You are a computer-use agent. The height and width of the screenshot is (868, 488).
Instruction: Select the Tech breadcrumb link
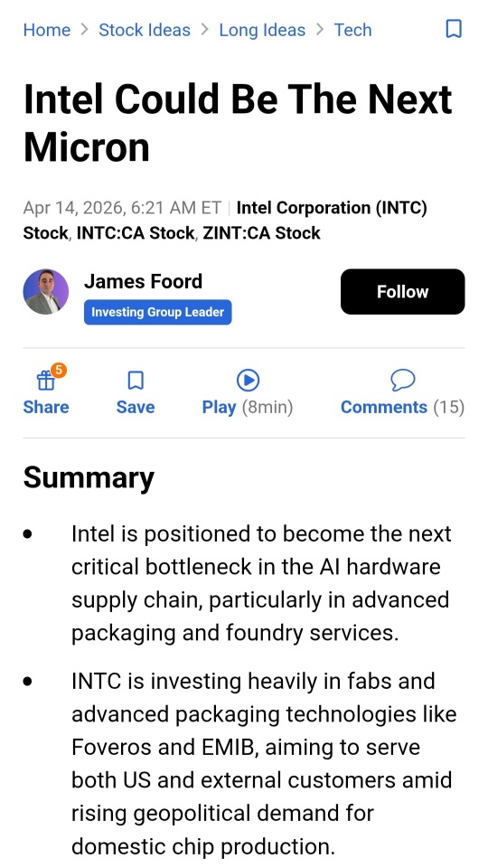[x=353, y=30]
